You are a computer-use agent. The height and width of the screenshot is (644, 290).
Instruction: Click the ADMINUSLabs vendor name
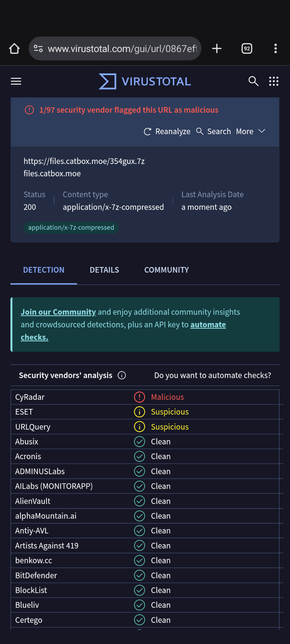tap(40, 471)
